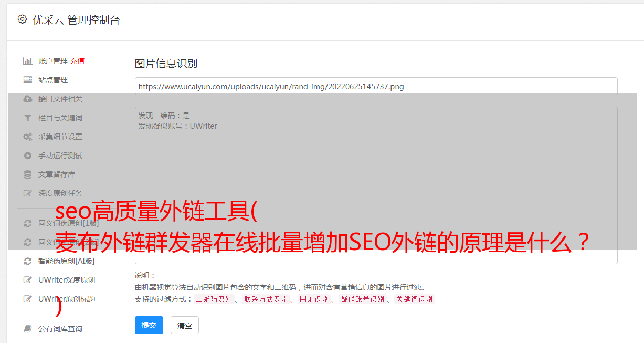Viewport: 644px width, 343px height.
Task: Click the gear icon beside 优采云 管理控制台
Action: tap(22, 19)
